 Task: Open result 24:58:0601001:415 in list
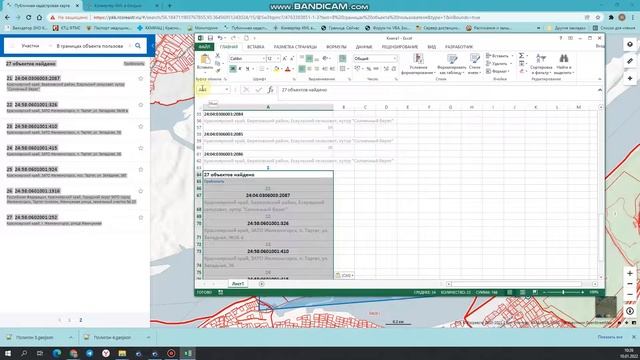pos(36,148)
